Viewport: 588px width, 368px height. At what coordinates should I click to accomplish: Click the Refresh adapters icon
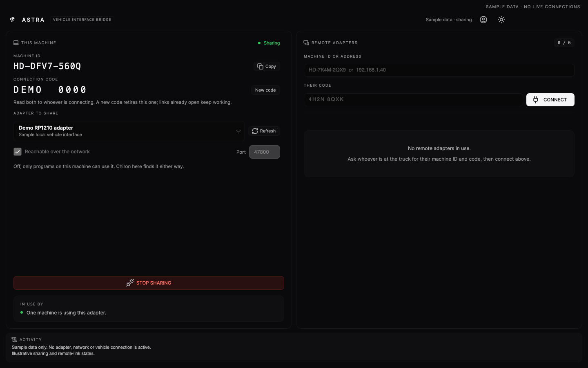tap(255, 131)
